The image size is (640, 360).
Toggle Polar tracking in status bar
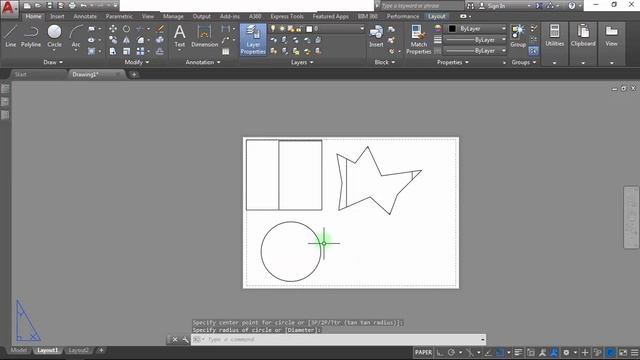pos(451,352)
